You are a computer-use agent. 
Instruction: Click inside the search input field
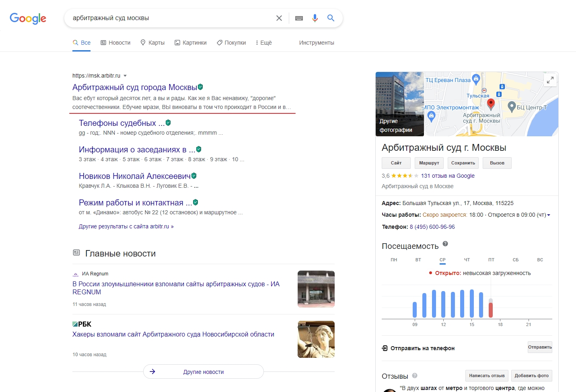tap(169, 18)
